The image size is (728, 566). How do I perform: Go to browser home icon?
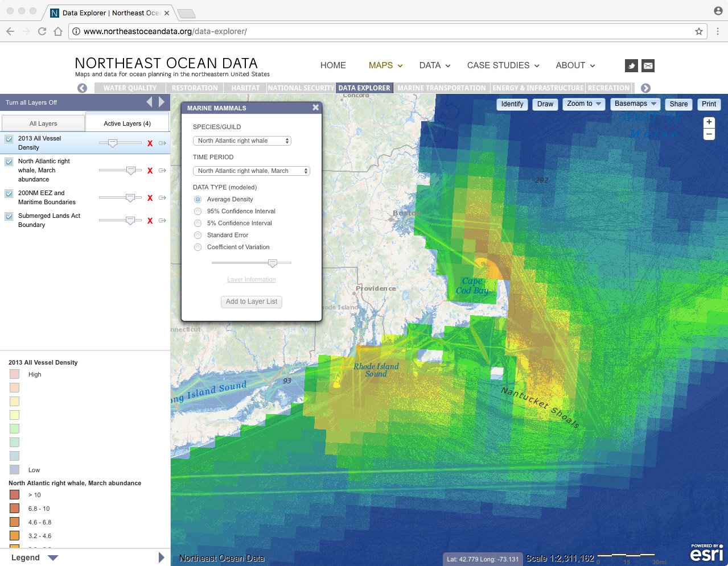(x=58, y=31)
